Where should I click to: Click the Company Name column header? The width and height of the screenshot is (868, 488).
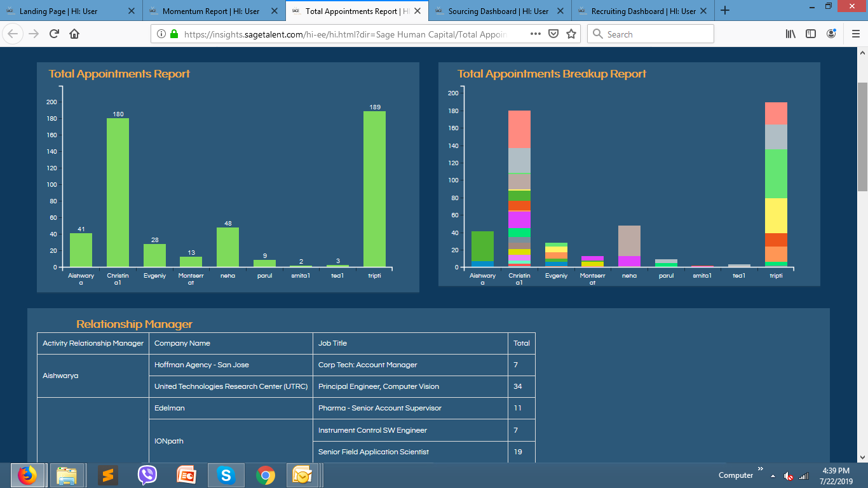click(x=231, y=343)
